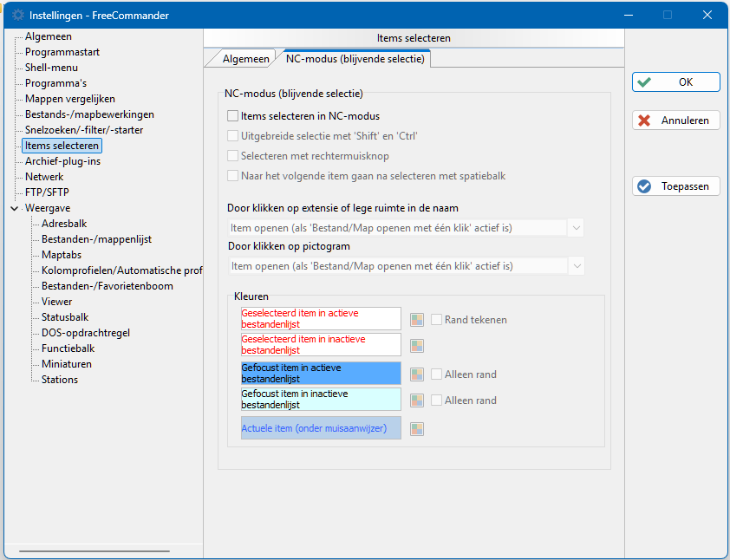Toggle Alleen rand for active focused item
The height and width of the screenshot is (560, 730).
pos(436,374)
